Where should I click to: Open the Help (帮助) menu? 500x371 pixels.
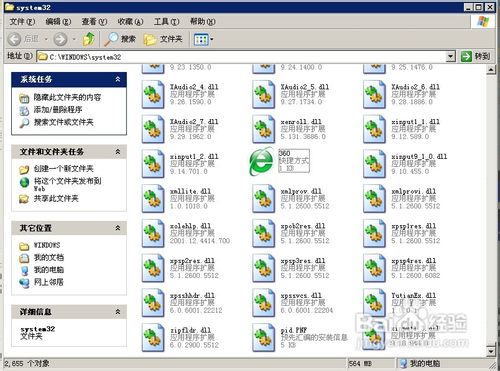203,22
